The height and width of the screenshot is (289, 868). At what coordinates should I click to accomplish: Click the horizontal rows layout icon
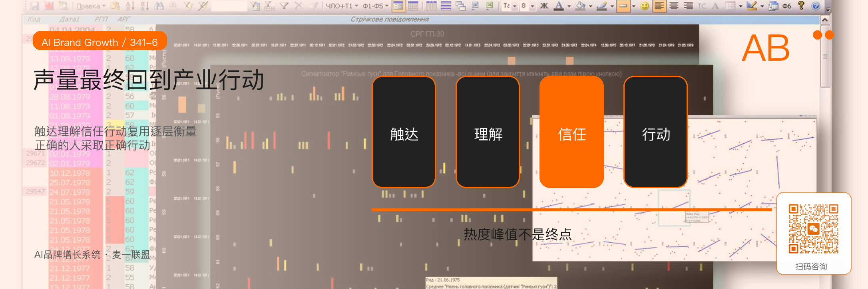446,6
